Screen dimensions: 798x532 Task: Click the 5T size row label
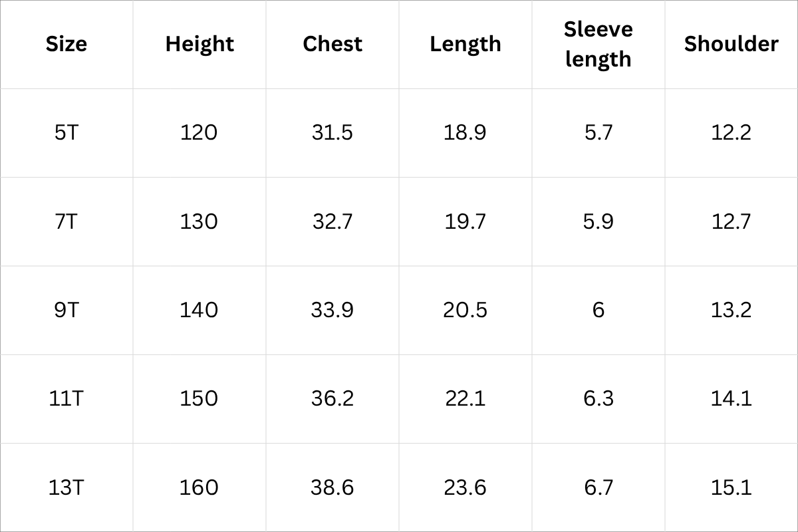[66, 132]
